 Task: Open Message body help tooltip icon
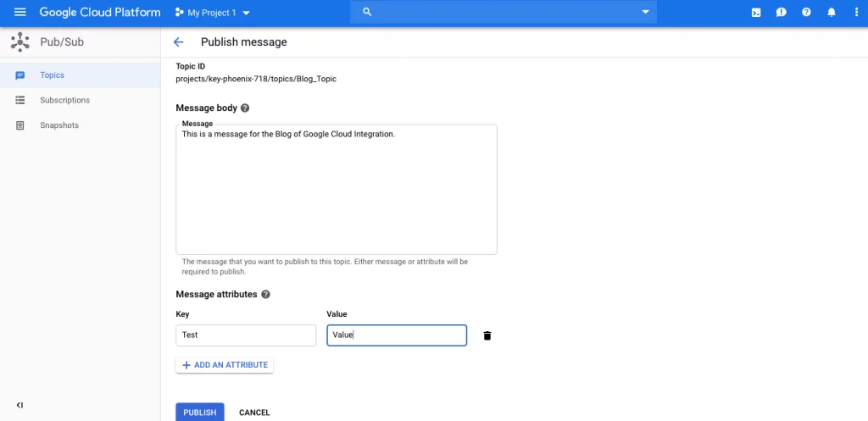pos(245,108)
